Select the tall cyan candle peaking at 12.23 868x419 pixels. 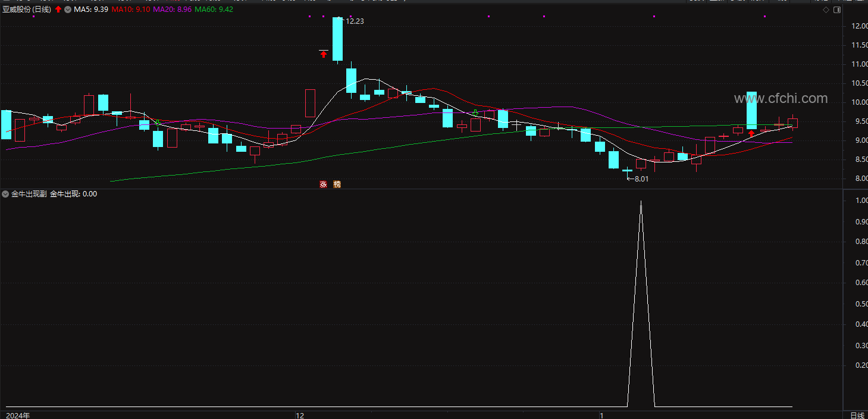coord(337,39)
